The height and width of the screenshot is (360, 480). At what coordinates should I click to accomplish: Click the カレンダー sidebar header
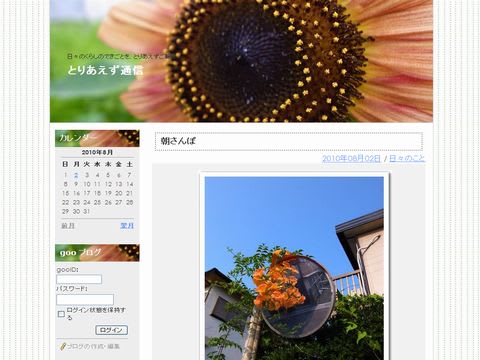coord(97,138)
